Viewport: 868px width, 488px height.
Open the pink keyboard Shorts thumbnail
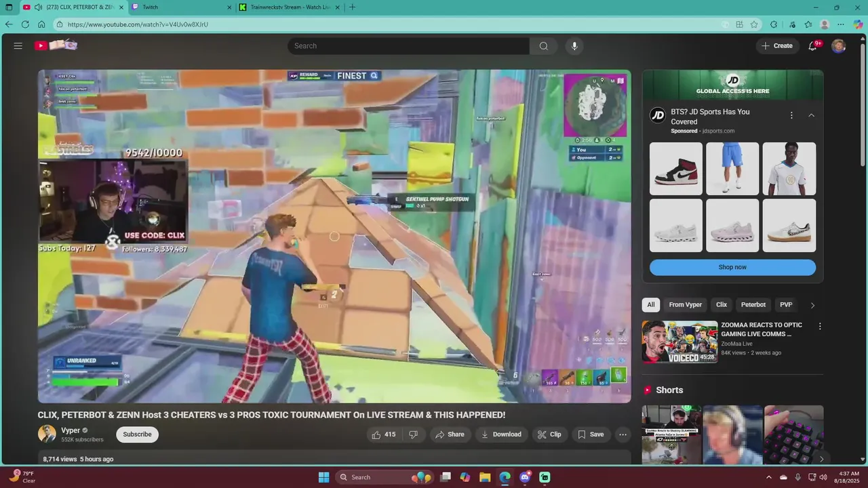[793, 434]
